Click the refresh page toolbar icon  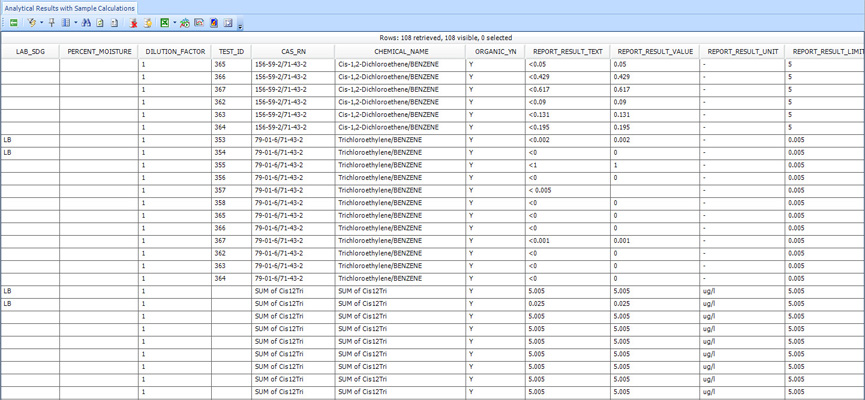[100, 23]
